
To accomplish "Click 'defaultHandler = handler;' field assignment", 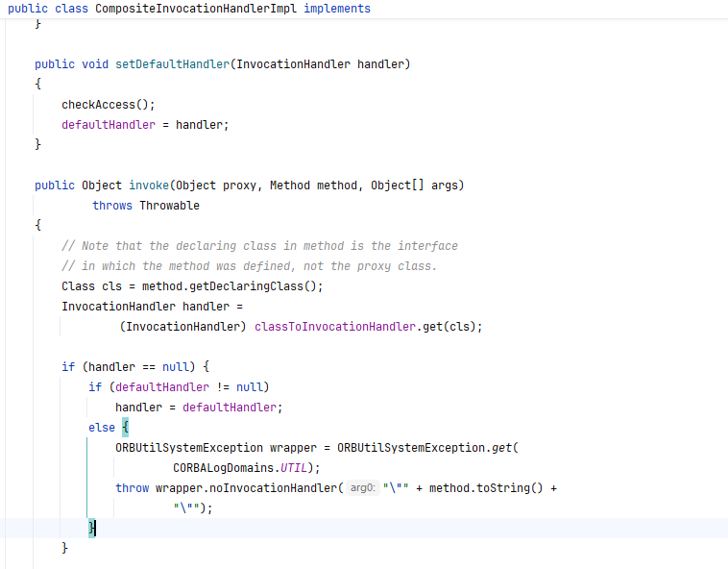I will pos(145,125).
